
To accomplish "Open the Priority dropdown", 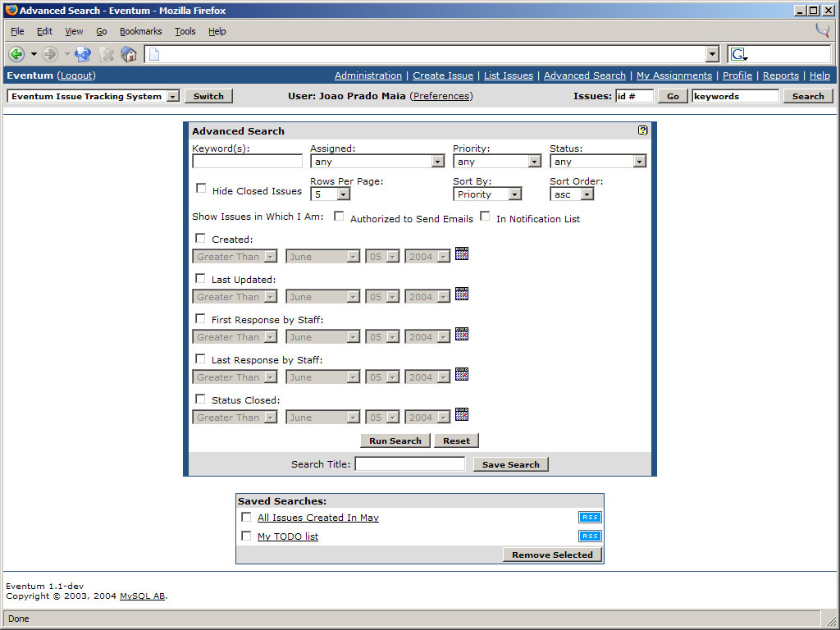I will pyautogui.click(x=496, y=162).
